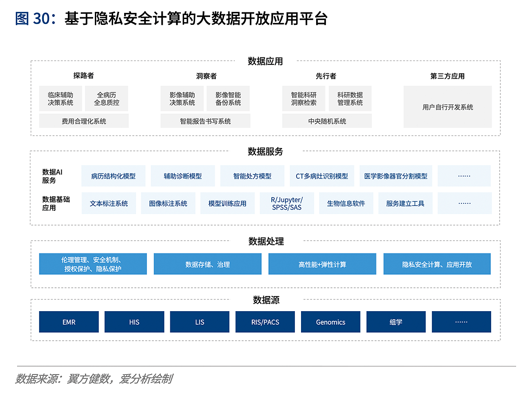
Task: Click the 文本标注系统 box
Action: click(x=109, y=203)
